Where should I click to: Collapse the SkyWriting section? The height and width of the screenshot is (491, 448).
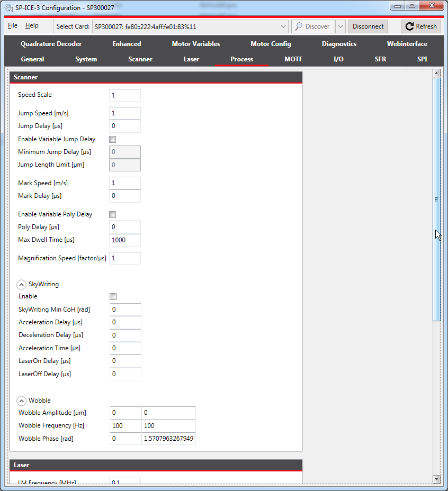pyautogui.click(x=21, y=284)
